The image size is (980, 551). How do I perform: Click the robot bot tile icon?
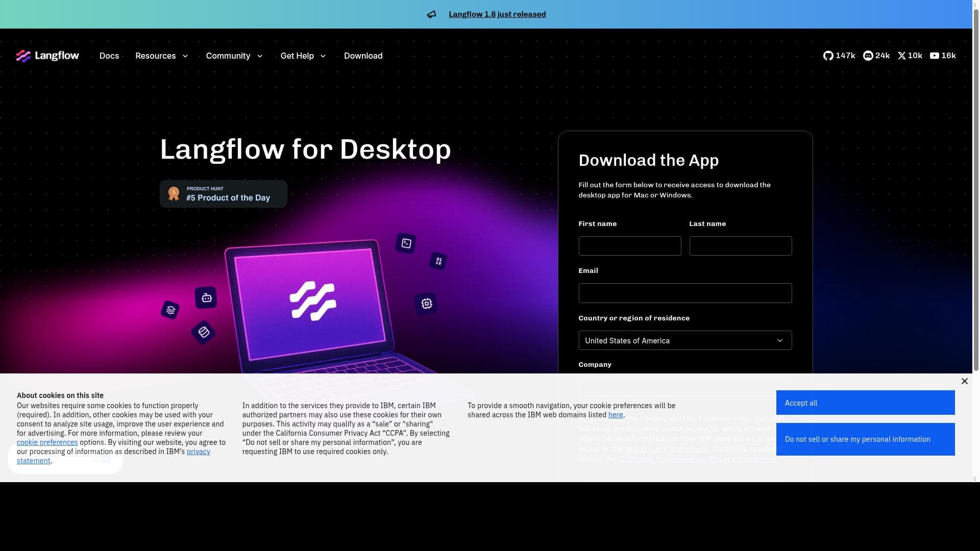206,297
